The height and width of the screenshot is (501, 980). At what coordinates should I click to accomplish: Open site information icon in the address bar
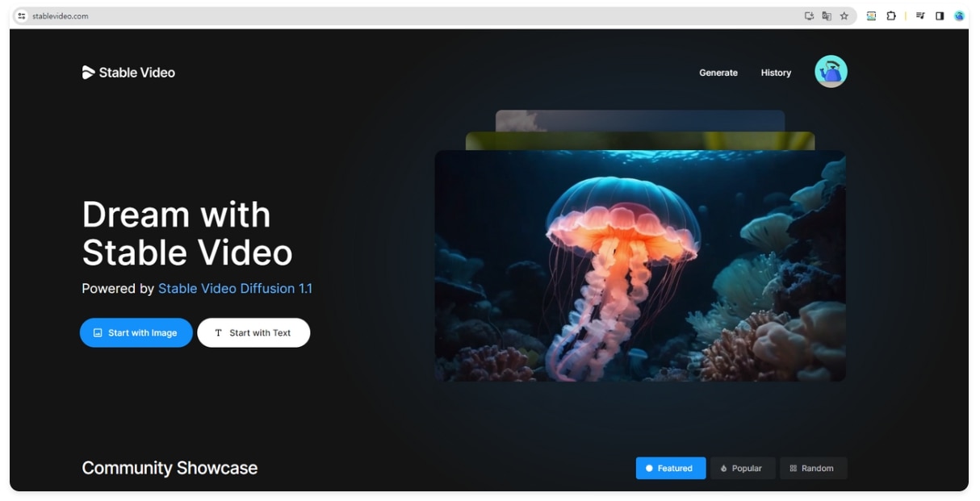[22, 16]
